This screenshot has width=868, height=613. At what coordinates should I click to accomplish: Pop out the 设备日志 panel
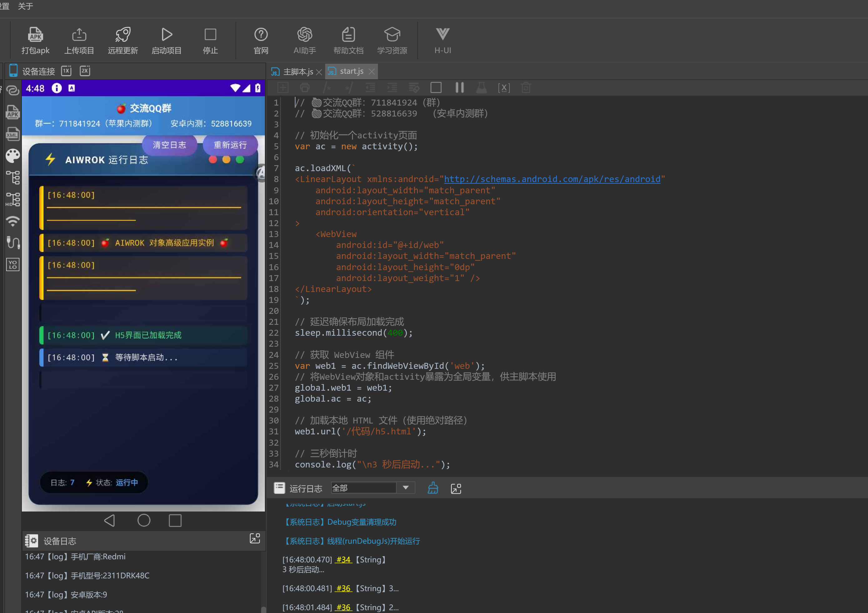pos(255,538)
